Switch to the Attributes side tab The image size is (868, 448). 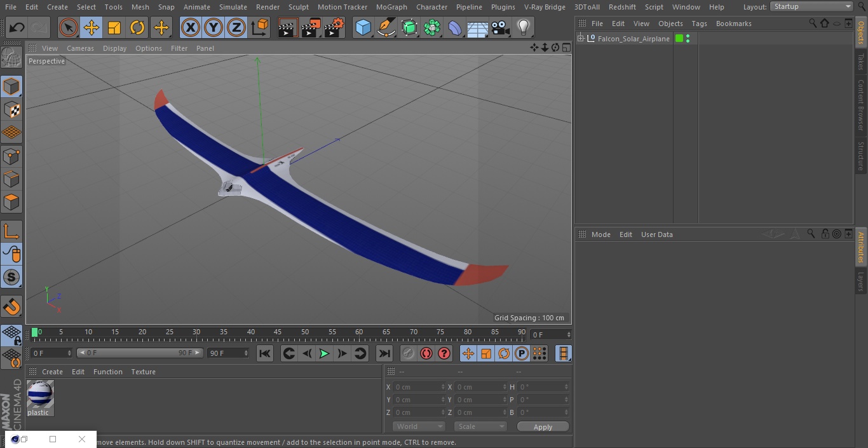(861, 247)
